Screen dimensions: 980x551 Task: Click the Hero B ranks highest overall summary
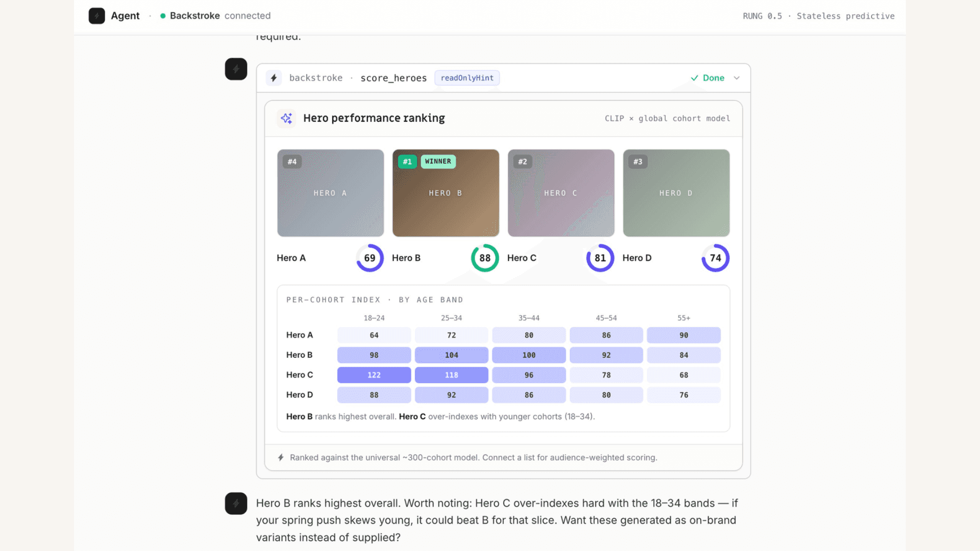(x=440, y=417)
